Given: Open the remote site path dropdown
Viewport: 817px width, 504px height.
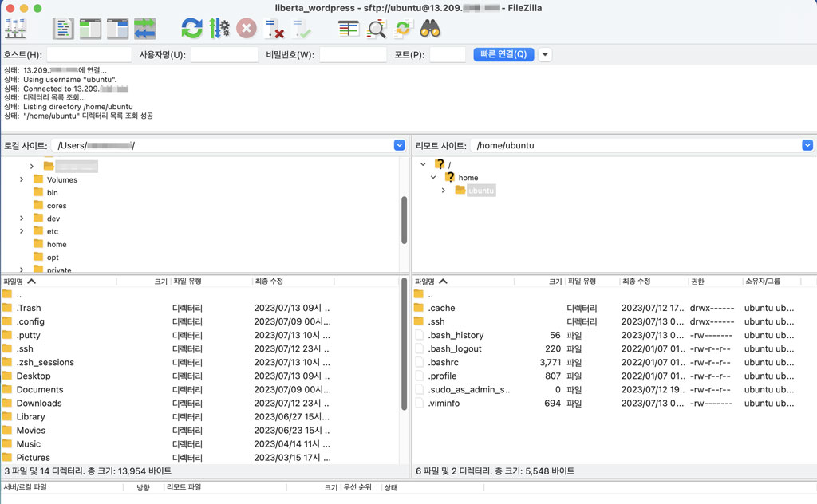Looking at the screenshot, I should coord(807,145).
